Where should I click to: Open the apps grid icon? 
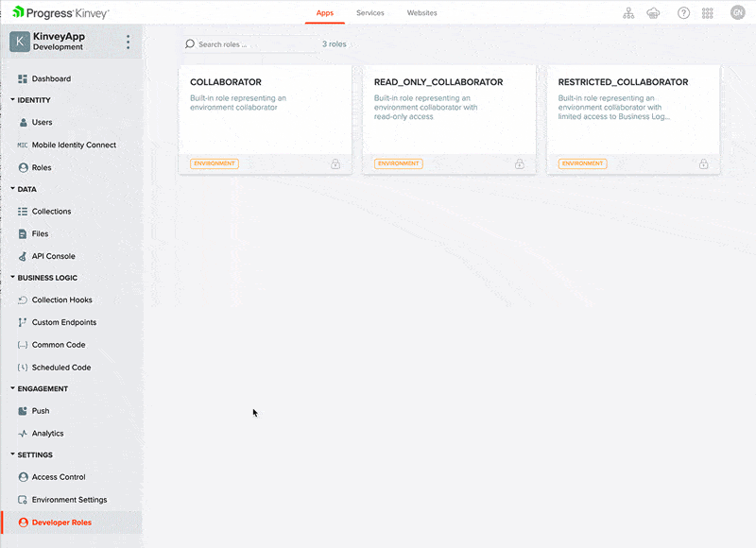click(x=708, y=13)
